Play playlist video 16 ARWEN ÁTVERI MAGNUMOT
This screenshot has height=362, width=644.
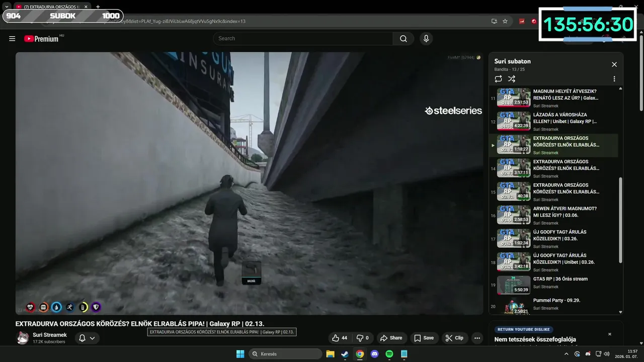pyautogui.click(x=553, y=215)
